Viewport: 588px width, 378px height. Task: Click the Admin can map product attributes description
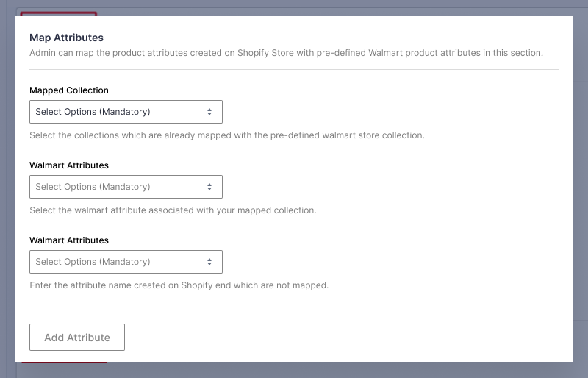286,53
